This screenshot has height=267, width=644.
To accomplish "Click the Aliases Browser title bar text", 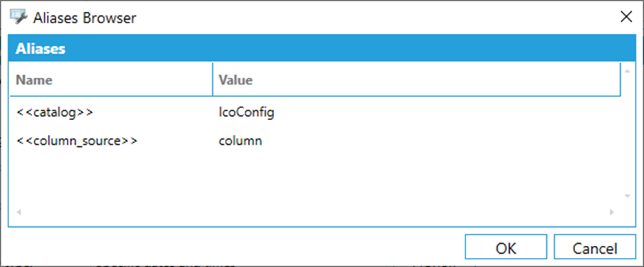I will pos(84,18).
